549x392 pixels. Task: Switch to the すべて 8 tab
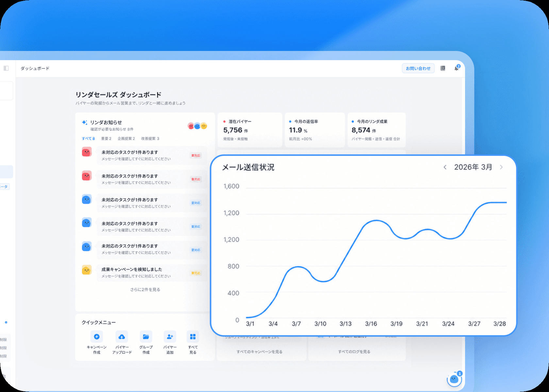[88, 139]
